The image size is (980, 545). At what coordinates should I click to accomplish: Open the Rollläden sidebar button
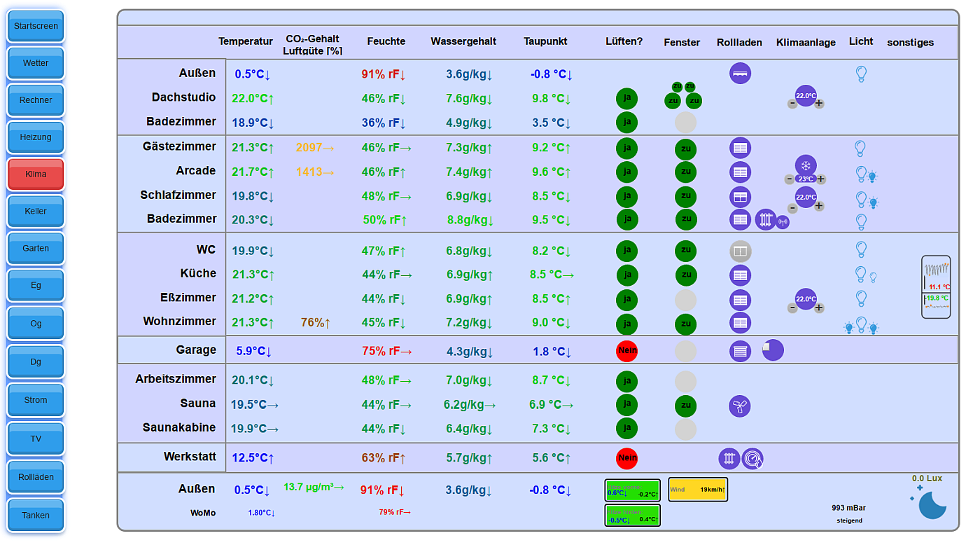pyautogui.click(x=36, y=477)
